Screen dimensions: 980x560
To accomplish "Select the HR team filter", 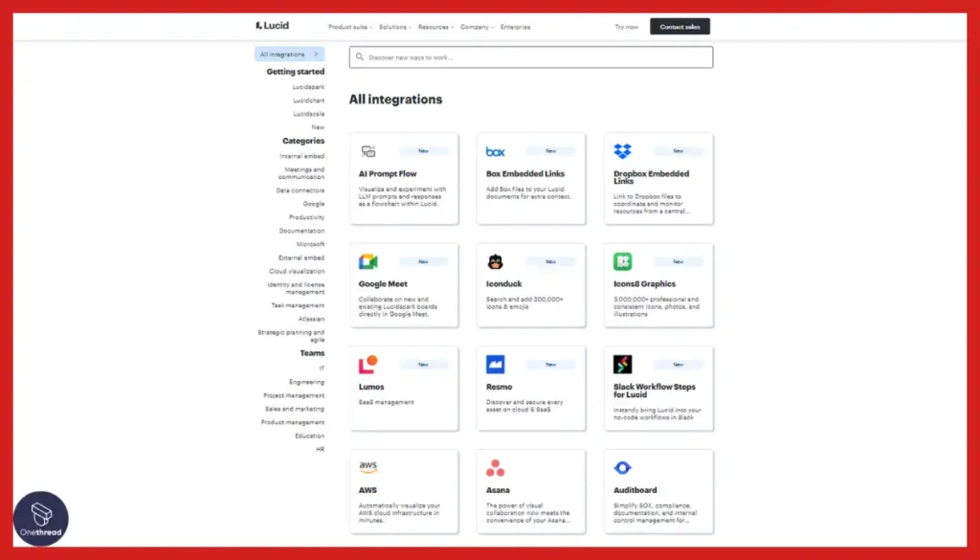I will coord(321,449).
